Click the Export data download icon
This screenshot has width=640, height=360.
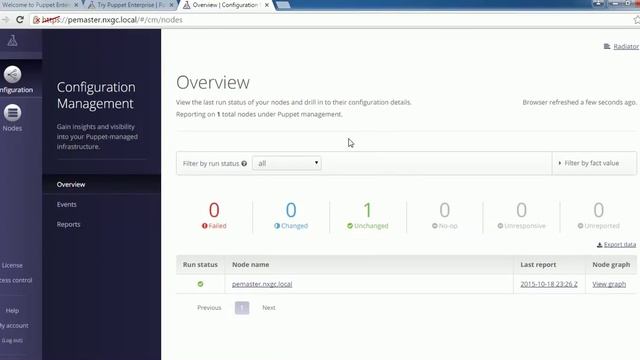[599, 245]
